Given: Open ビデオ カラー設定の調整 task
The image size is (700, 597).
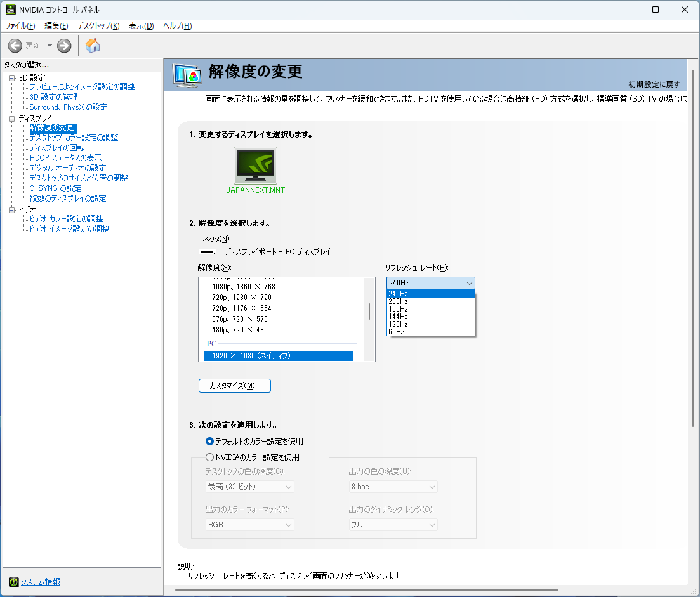Looking at the screenshot, I should click(66, 219).
